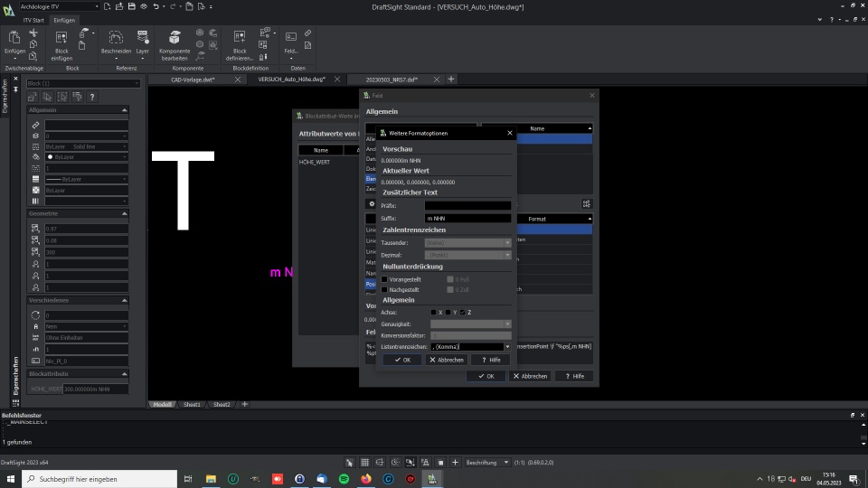Click the scissors cut icon in Zwischenablage
868x488 pixels.
tap(33, 33)
